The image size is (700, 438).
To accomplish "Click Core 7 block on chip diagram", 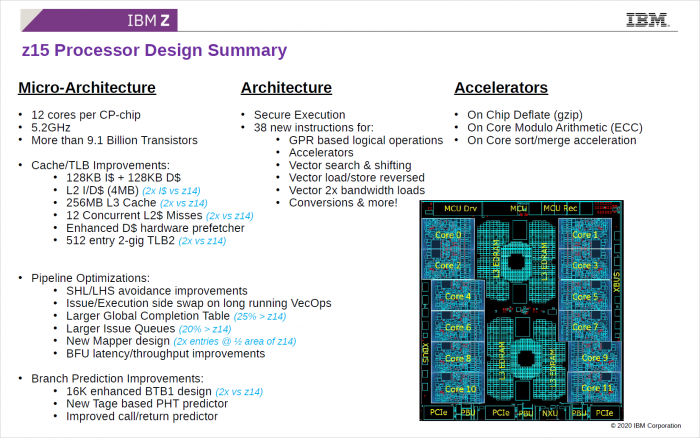I will point(585,326).
